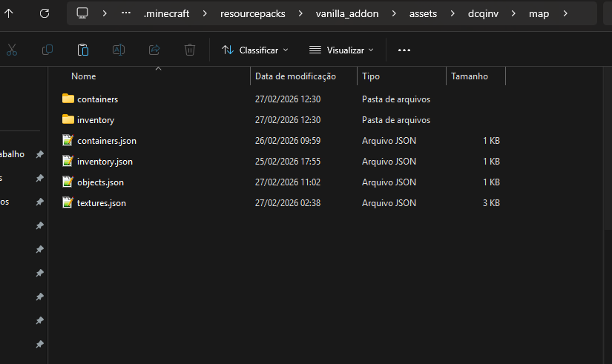Click Arquivo JSON type for objects.json
Screen dimensions: 612x364
pyautogui.click(x=389, y=182)
